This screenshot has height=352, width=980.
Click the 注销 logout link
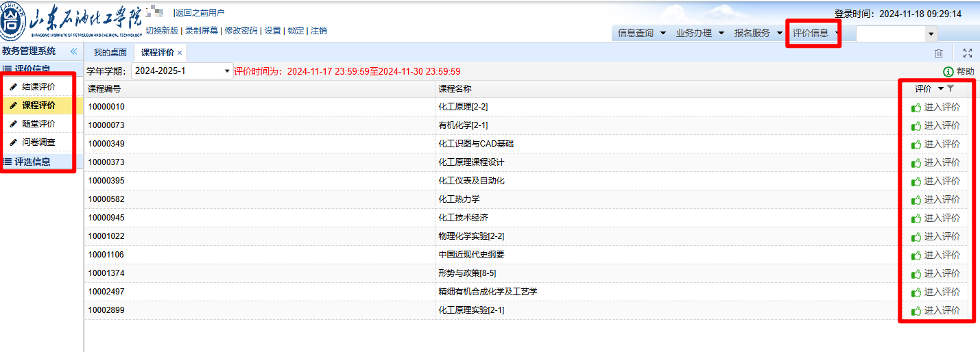coord(318,31)
